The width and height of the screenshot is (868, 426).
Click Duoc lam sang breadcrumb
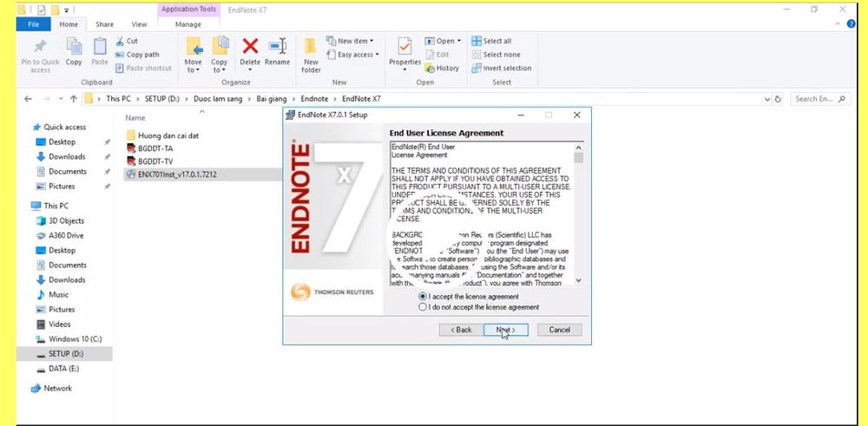[x=218, y=99]
